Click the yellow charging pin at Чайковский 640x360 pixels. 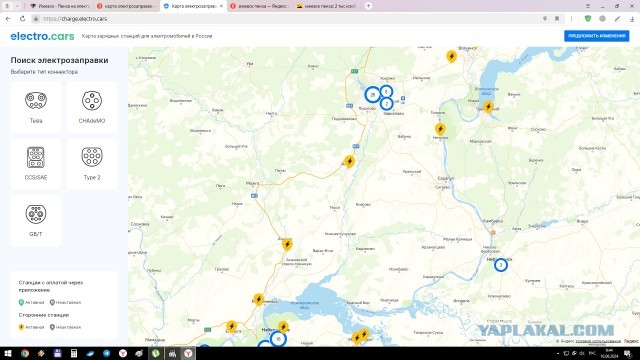point(488,107)
